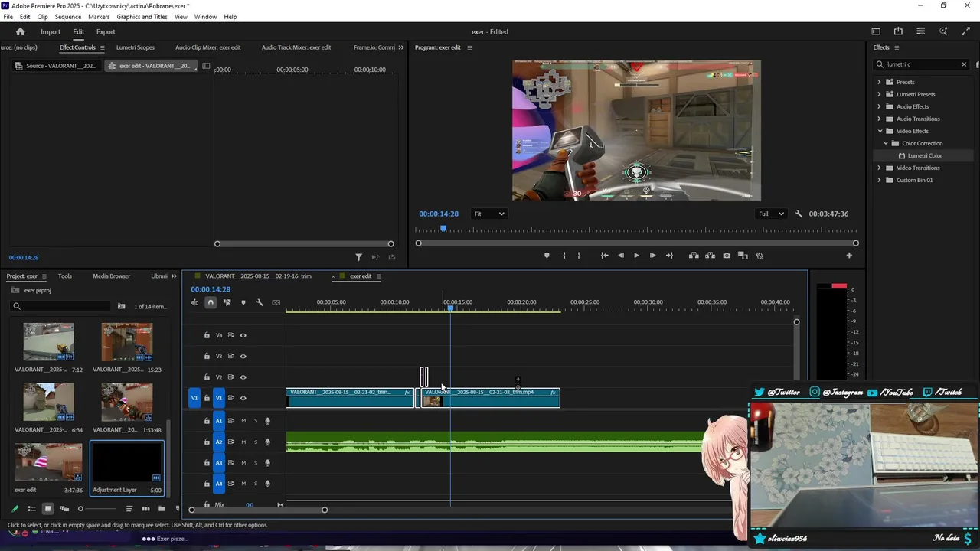Click the Home icon in the workspace bar
This screenshot has height=551, width=980.
click(x=21, y=31)
